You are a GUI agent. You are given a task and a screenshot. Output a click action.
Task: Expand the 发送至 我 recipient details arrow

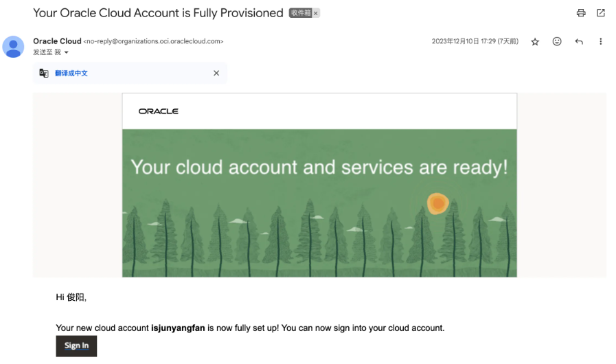point(67,53)
